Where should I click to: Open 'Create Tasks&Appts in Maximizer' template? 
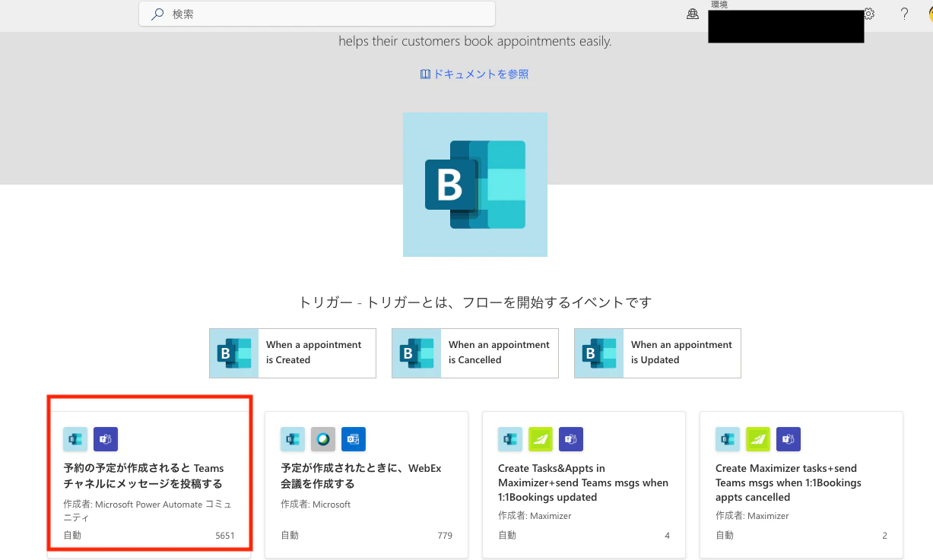[584, 485]
